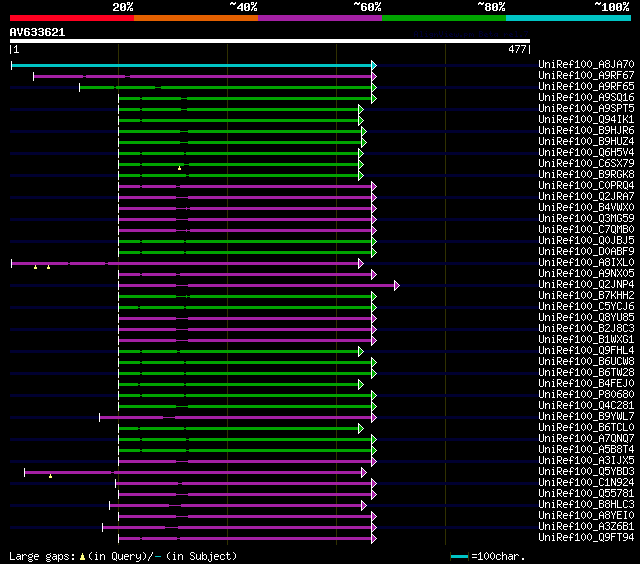Screen dimensions: 640x564
Task: Click the cyan 100char scale legend marker
Action: (459, 556)
